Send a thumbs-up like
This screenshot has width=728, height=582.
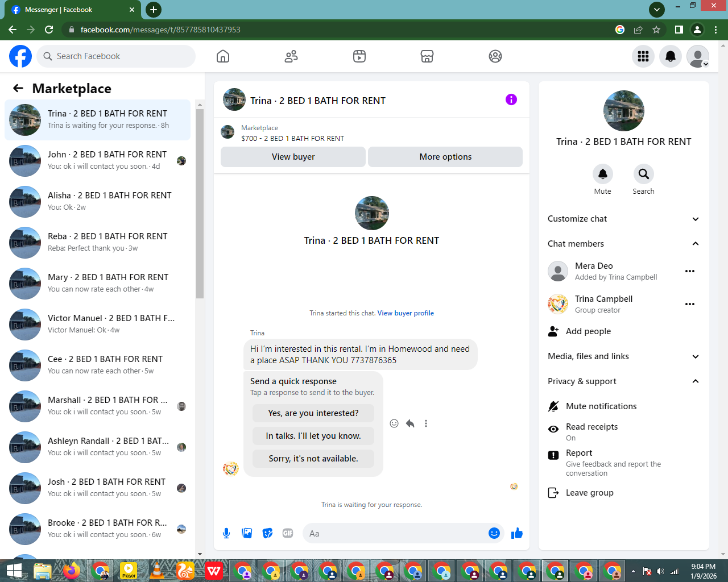(x=517, y=533)
